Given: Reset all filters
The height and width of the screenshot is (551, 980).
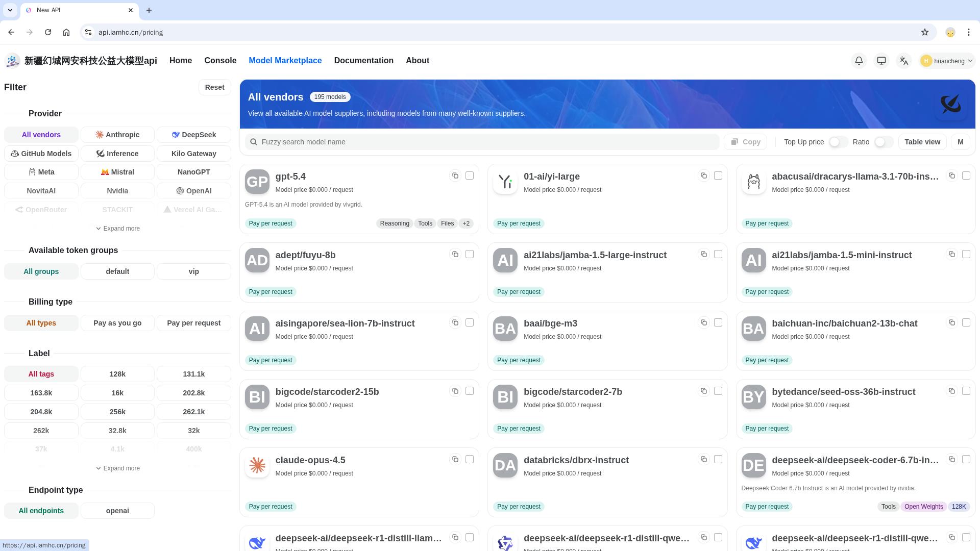Looking at the screenshot, I should click(215, 87).
